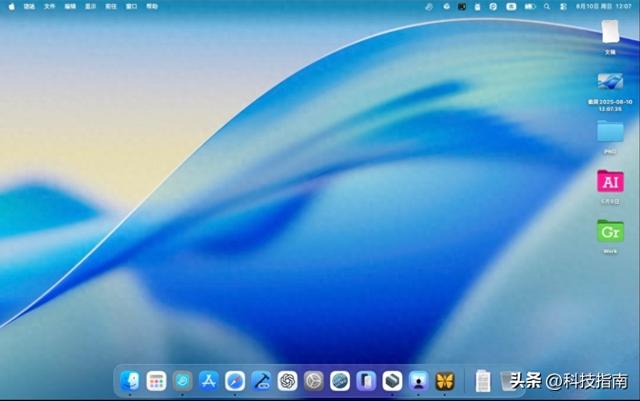Screen dimensions: 640x401
Task: Open the 编辑 menu in menu bar
Action: point(70,7)
